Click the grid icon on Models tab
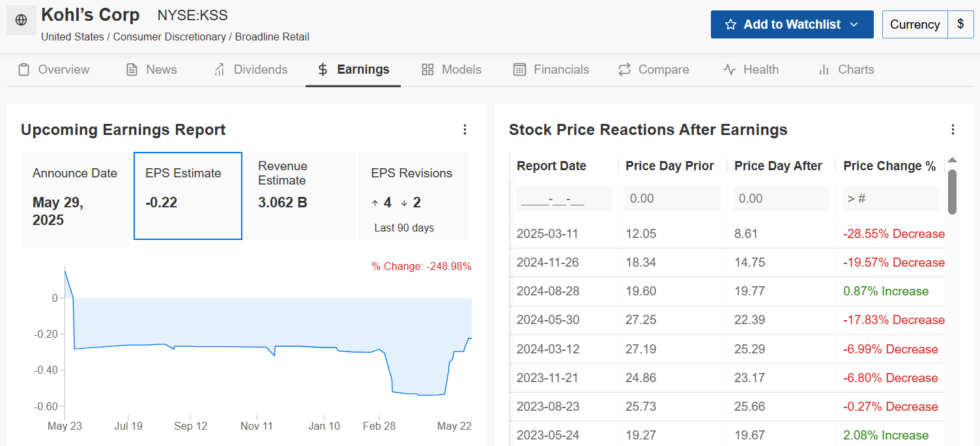 [427, 70]
